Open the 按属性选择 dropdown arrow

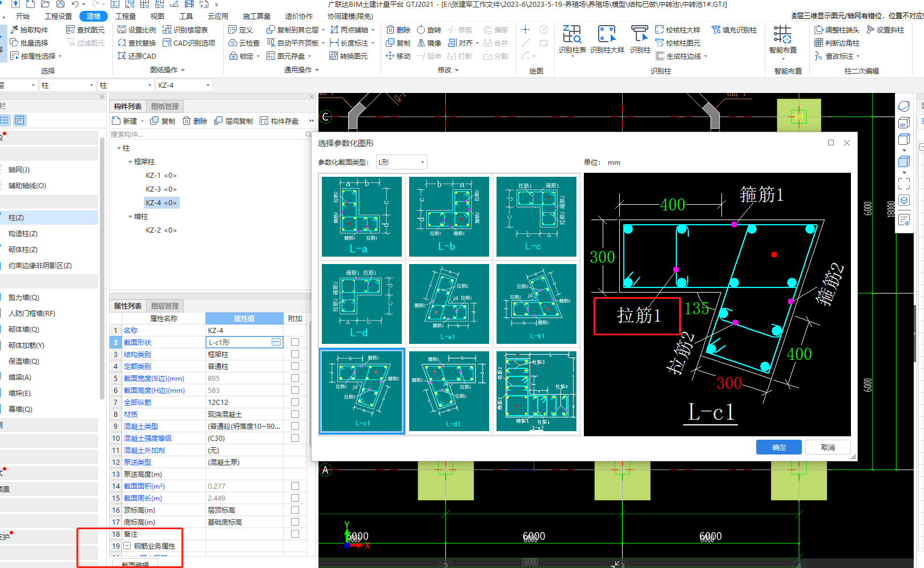[60, 56]
